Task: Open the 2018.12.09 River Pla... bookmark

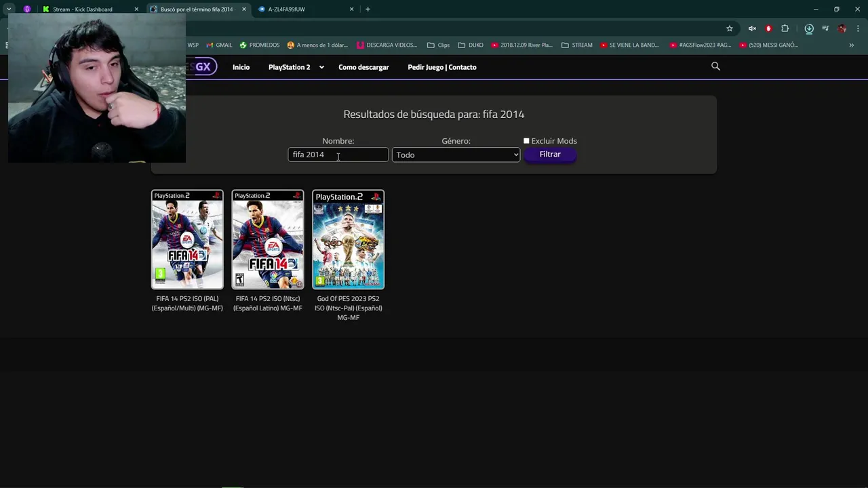Action: pos(522,45)
